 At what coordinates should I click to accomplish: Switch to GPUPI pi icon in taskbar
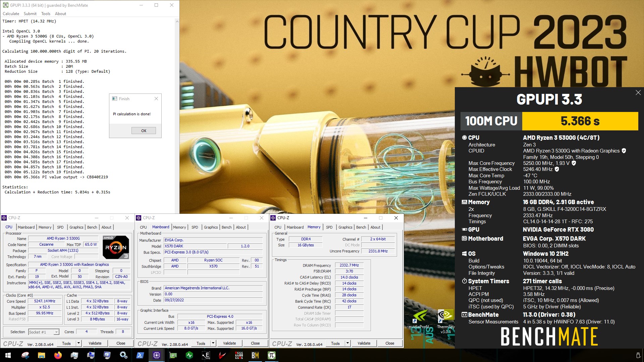272,355
